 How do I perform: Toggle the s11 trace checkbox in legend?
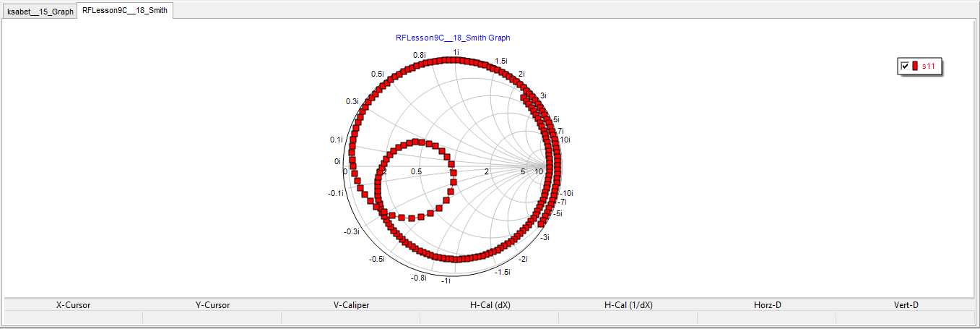[905, 67]
